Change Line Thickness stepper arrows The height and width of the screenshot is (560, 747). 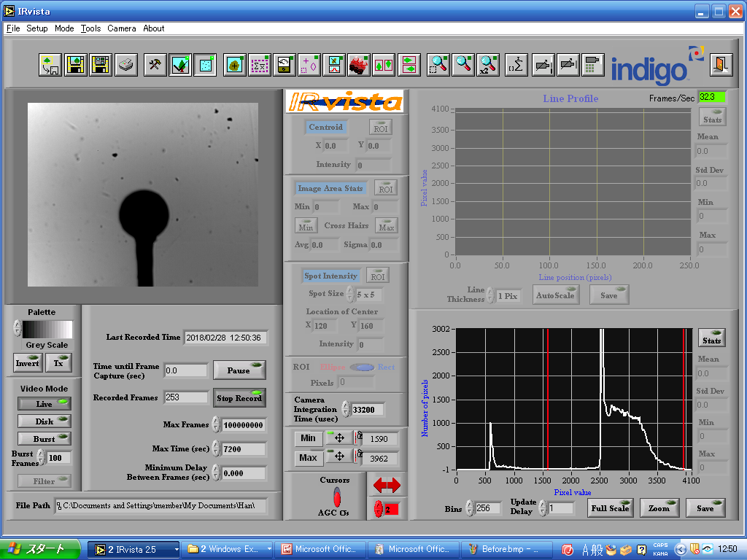point(491,295)
